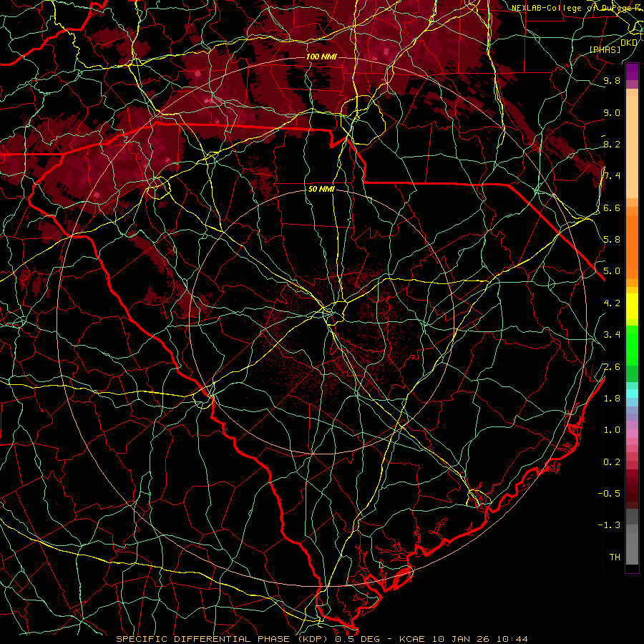Click the bottom product title with KCAE timestamp
The width and height of the screenshot is (644, 644).
[321, 639]
